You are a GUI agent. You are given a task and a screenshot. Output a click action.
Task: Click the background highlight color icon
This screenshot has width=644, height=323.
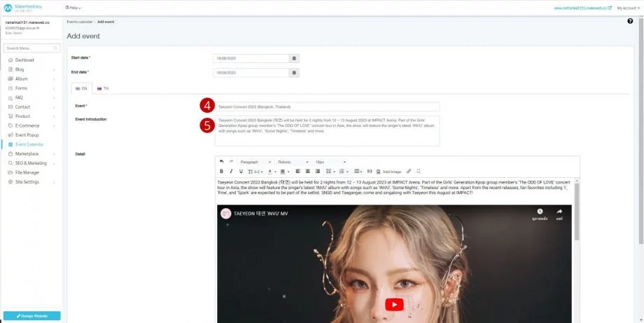tap(283, 172)
